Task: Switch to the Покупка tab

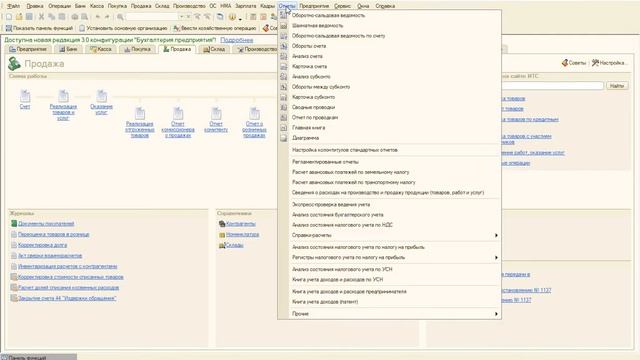Action: pyautogui.click(x=138, y=49)
